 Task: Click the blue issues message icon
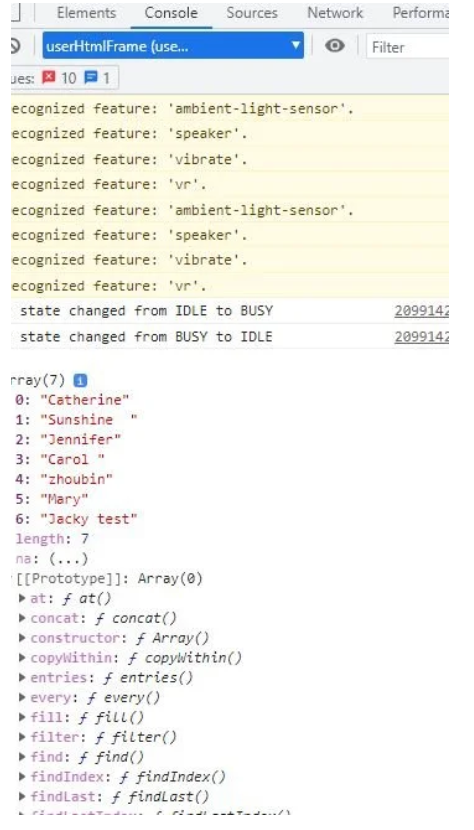tap(91, 78)
